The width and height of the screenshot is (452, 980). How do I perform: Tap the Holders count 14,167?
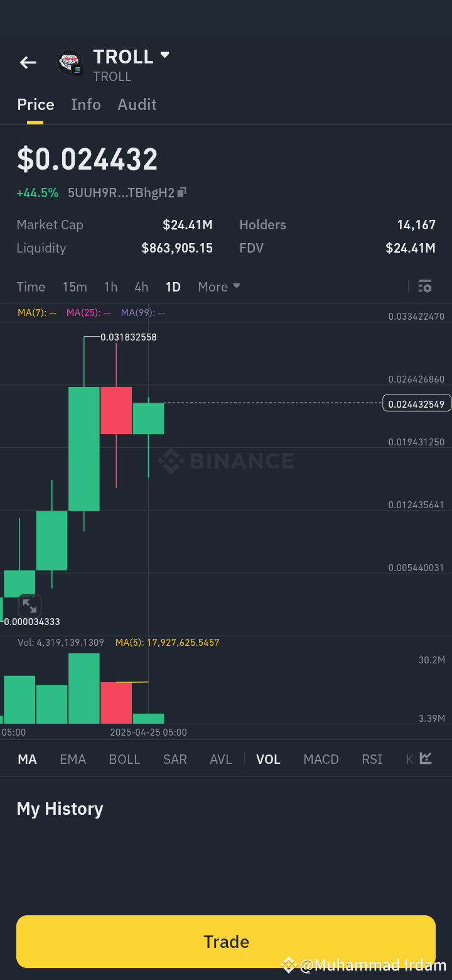pyautogui.click(x=416, y=225)
